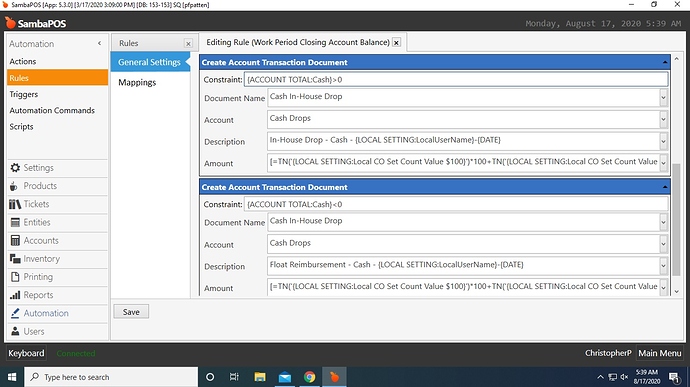Select Rules in Automation menu
This screenshot has width=690, height=387.
click(57, 78)
